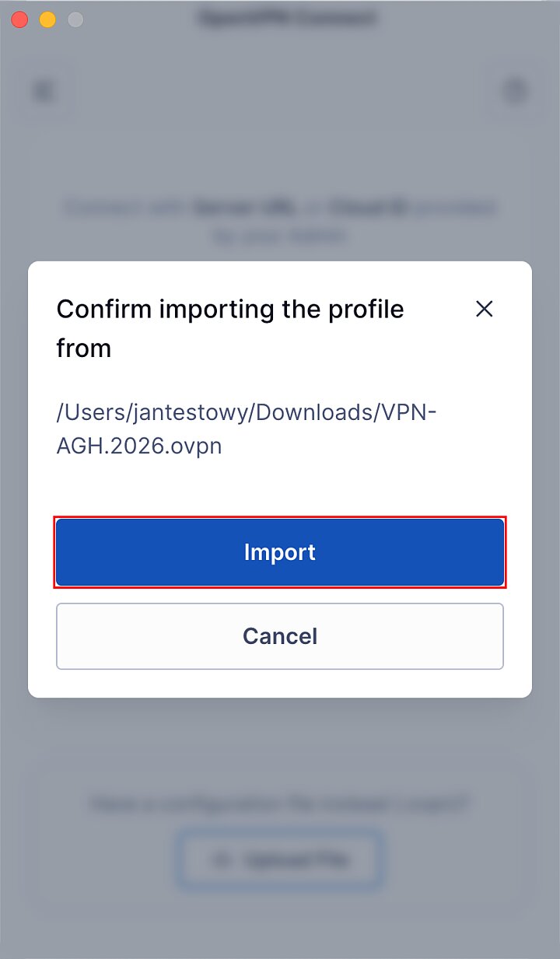
Task: Confirm by pressing the Import button
Action: point(280,552)
